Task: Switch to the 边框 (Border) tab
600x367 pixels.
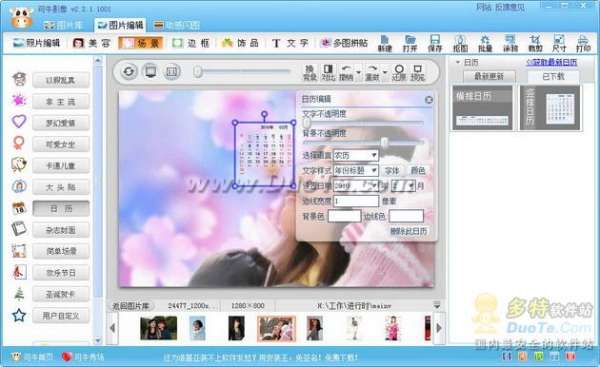Action: (190, 43)
